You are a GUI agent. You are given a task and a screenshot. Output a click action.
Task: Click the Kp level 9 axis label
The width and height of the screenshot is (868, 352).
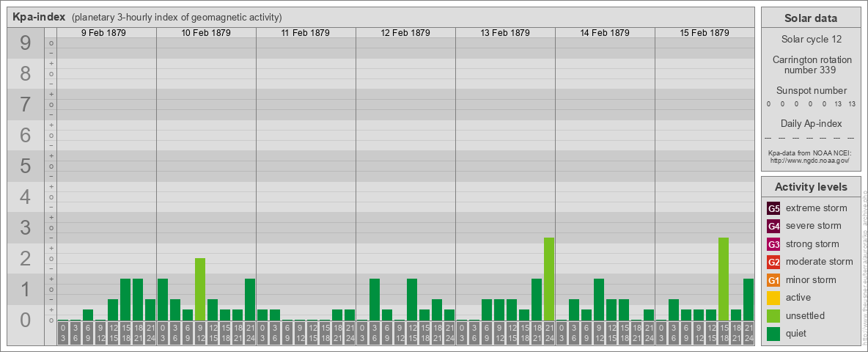[x=26, y=43]
